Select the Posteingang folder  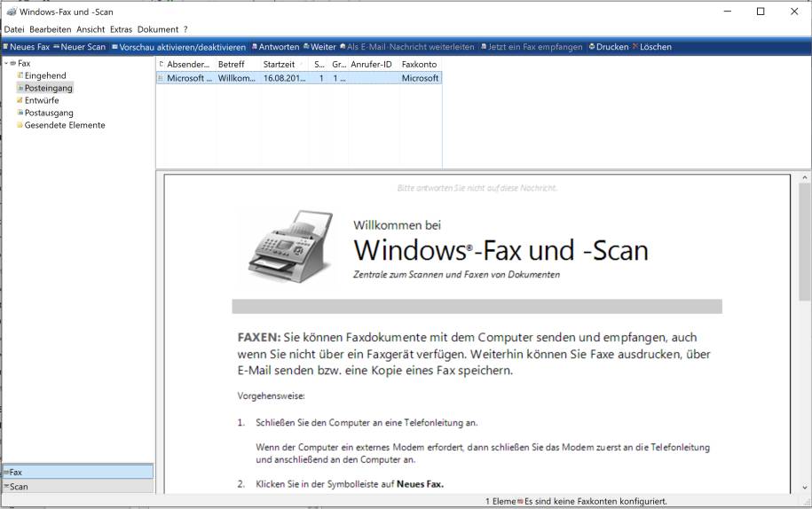click(48, 88)
